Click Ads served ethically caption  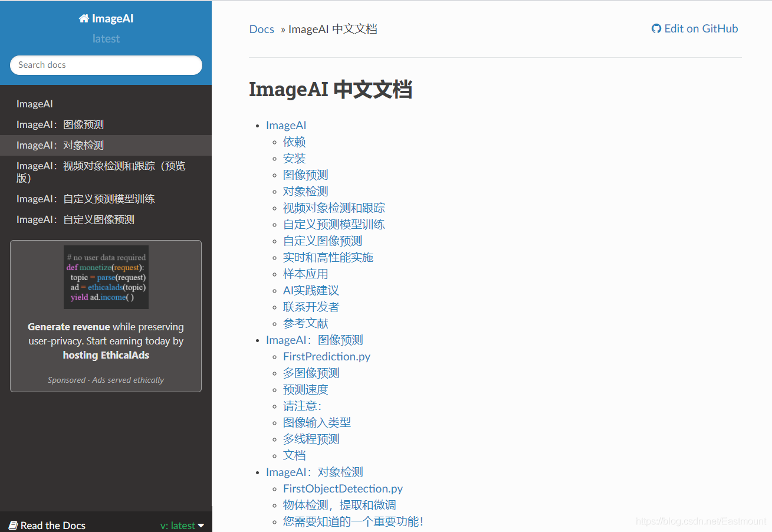coord(128,380)
